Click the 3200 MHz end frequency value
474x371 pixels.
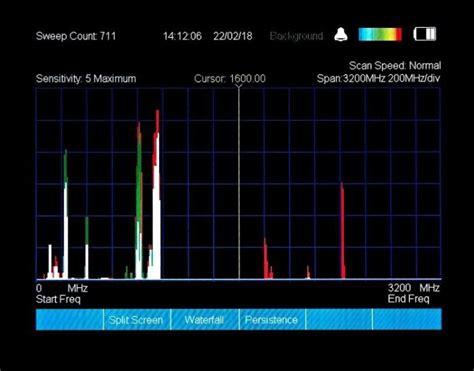414,288
